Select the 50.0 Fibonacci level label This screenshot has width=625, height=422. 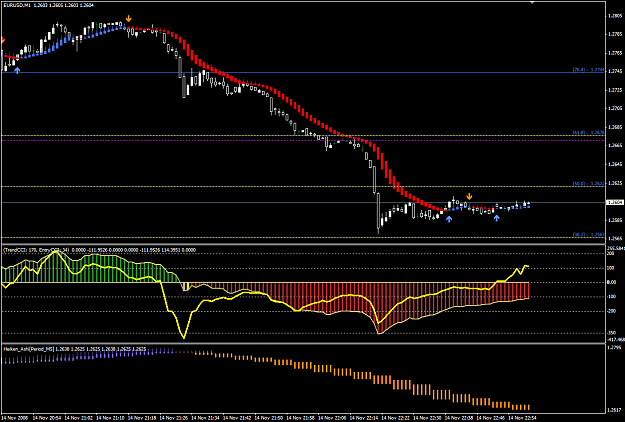tap(588, 183)
